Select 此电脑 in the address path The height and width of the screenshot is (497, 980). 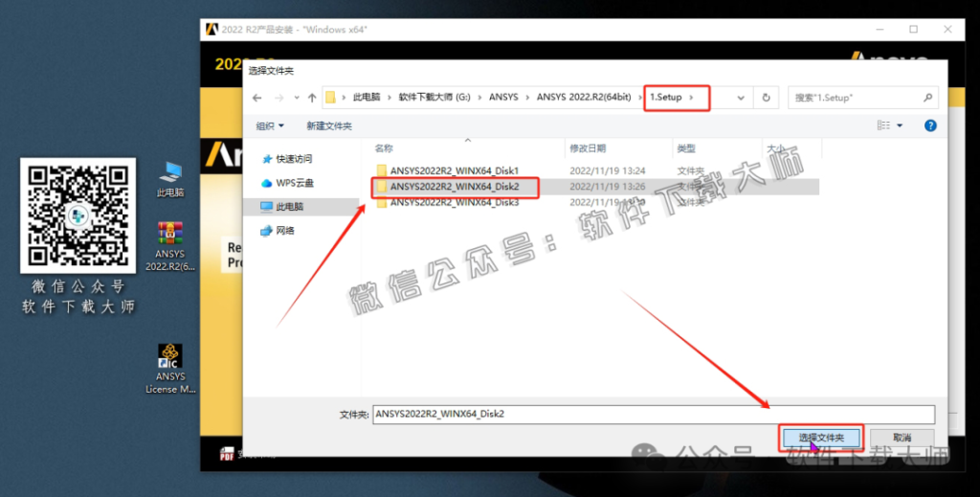tap(367, 97)
